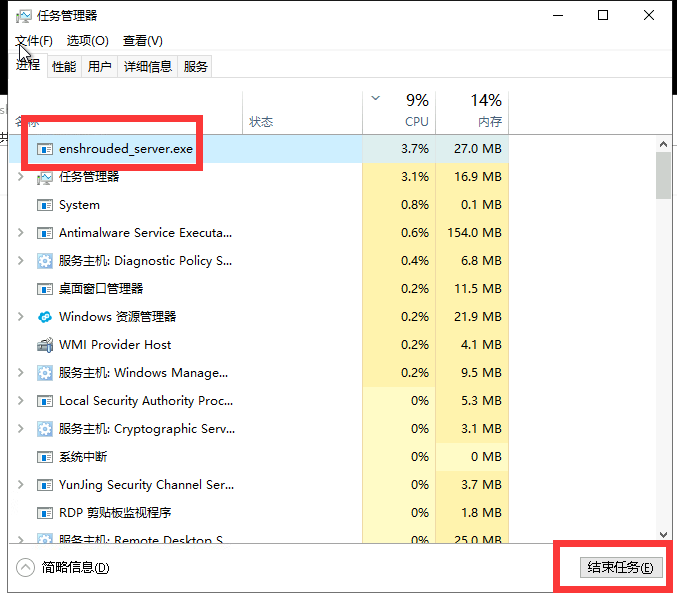Sort by the 状态 column header
The width and height of the screenshot is (677, 595).
coord(302,112)
